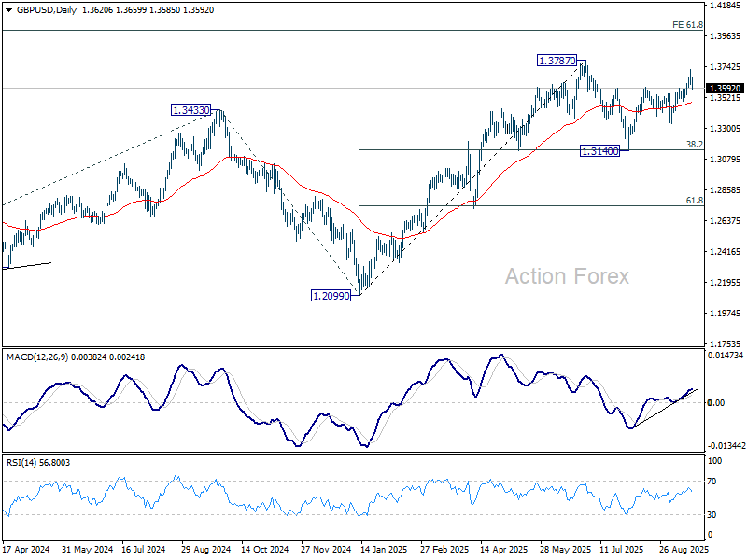This screenshot has width=747, height=560.
Task: Click the Action Forex watermark
Action: (x=567, y=276)
